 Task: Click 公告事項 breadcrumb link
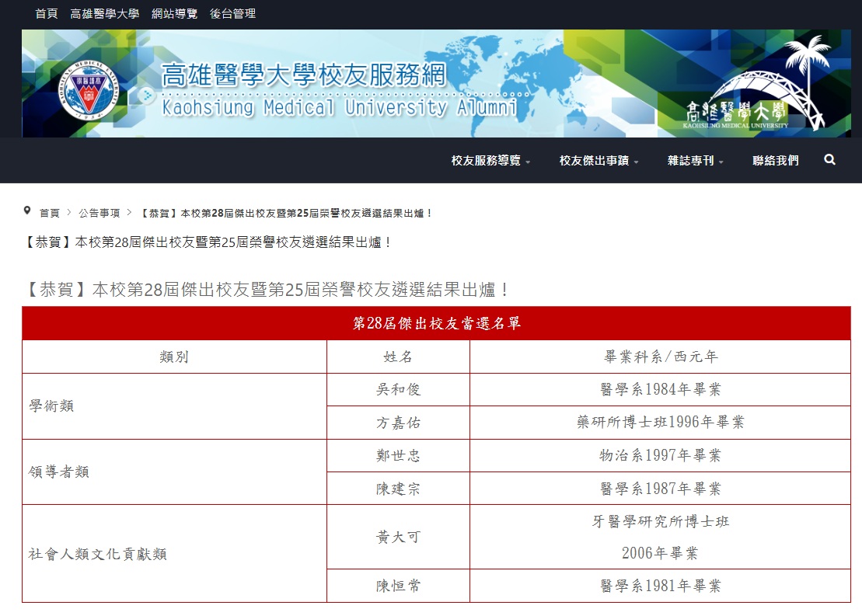[x=99, y=213]
